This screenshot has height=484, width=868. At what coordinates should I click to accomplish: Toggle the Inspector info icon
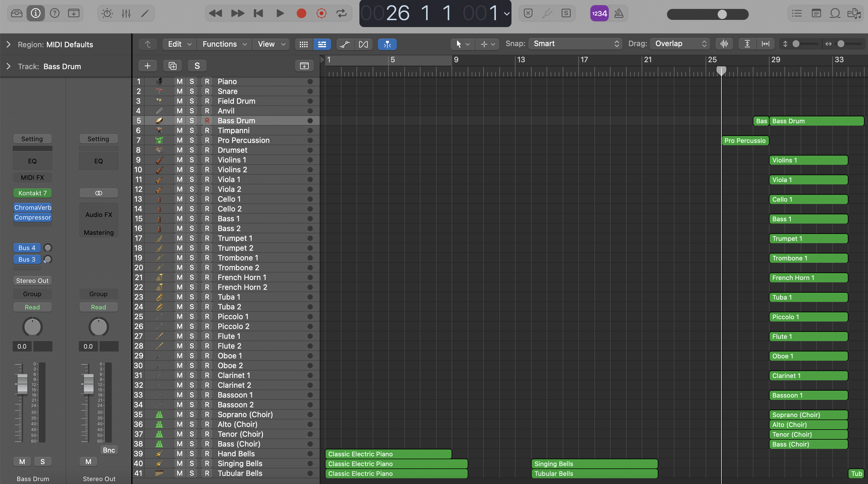coord(35,14)
